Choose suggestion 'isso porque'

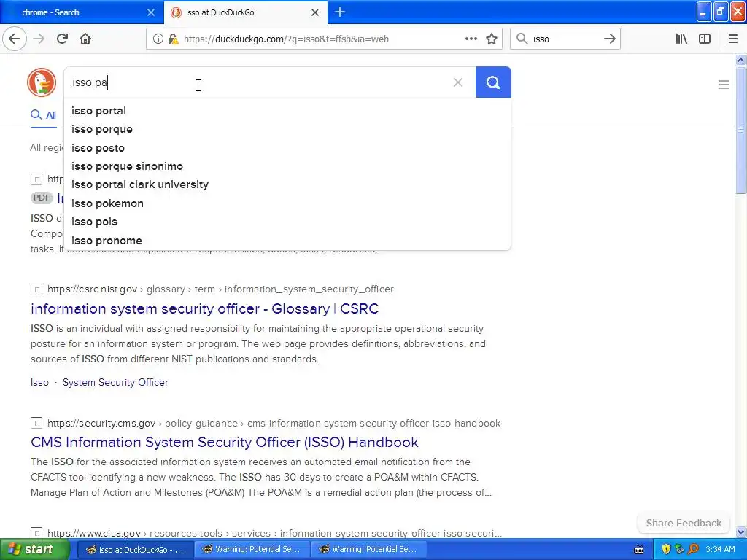pyautogui.click(x=287, y=129)
